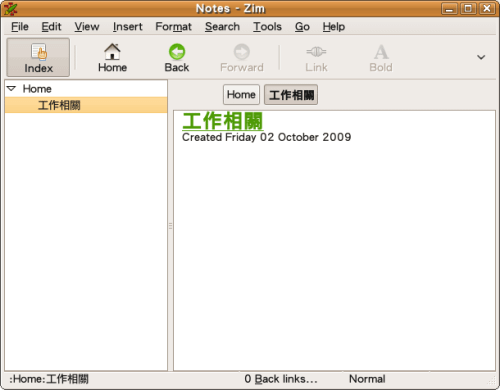
Task: Maximize the Zim window
Action: 468,9
